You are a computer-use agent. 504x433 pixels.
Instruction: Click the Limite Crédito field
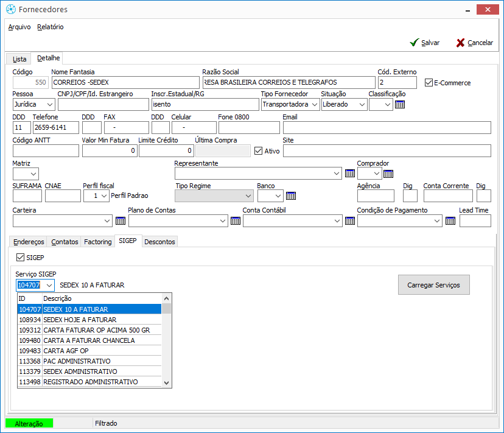tap(167, 150)
